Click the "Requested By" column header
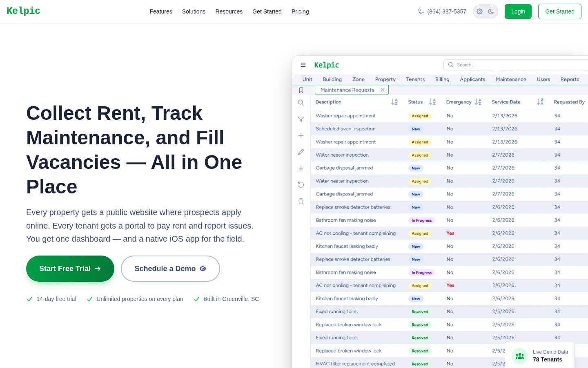This screenshot has width=588, height=368. 569,102
